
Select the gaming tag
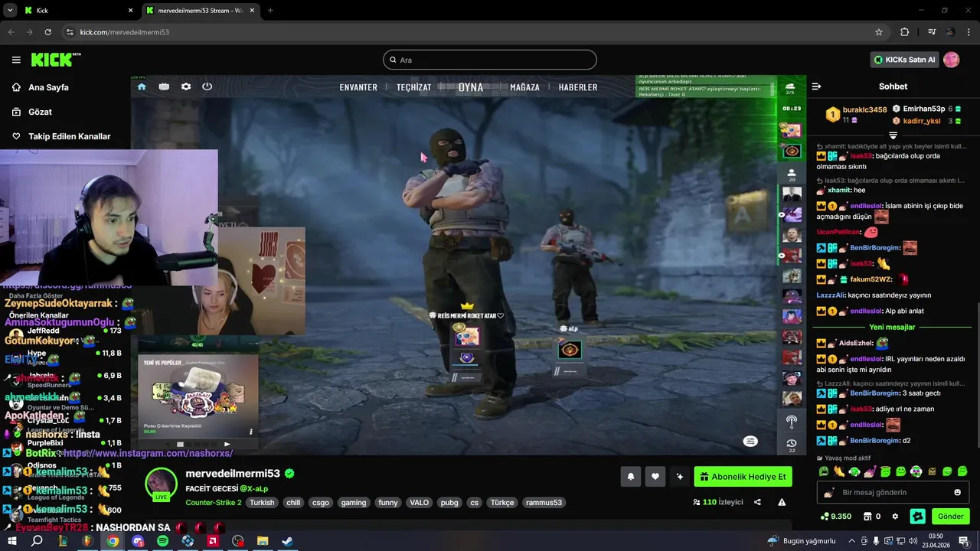[354, 503]
